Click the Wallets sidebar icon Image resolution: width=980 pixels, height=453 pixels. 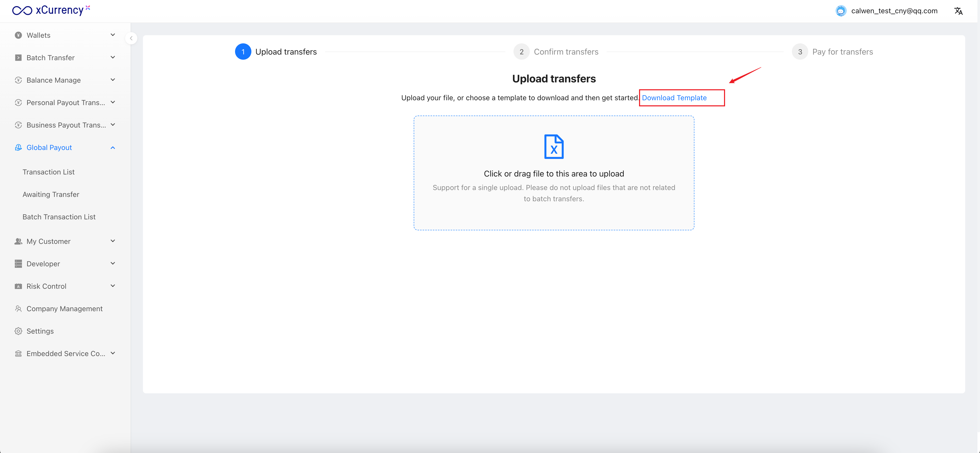18,35
